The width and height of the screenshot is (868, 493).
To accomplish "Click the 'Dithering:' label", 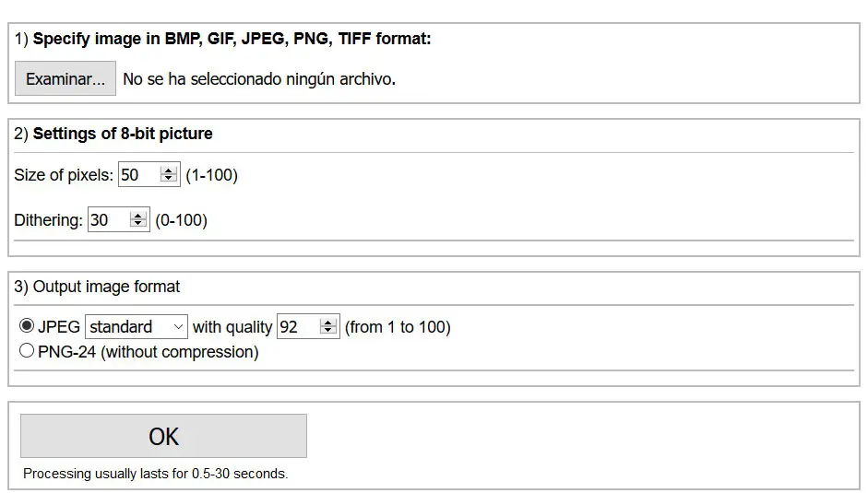I will point(48,220).
